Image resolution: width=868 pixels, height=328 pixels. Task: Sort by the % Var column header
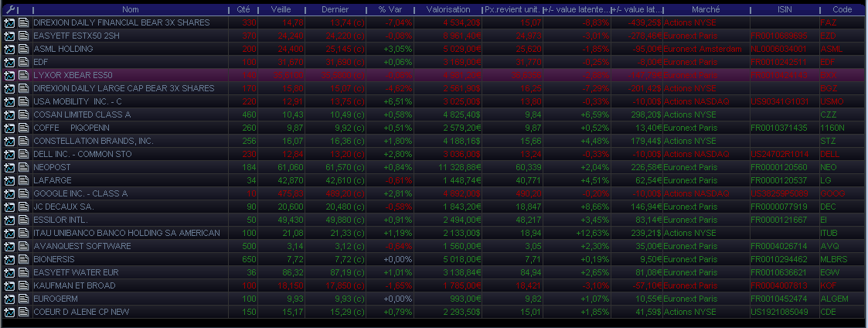click(390, 10)
